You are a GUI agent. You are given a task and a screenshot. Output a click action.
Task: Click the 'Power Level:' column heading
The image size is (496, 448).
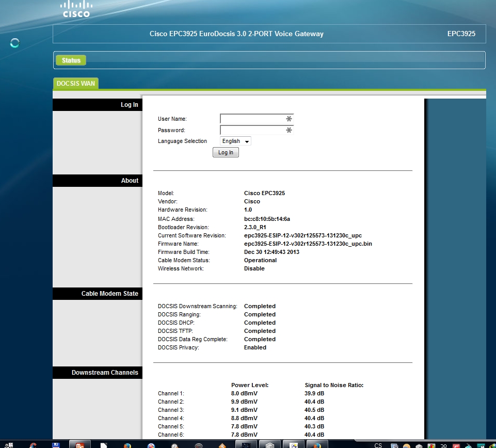(x=250, y=385)
